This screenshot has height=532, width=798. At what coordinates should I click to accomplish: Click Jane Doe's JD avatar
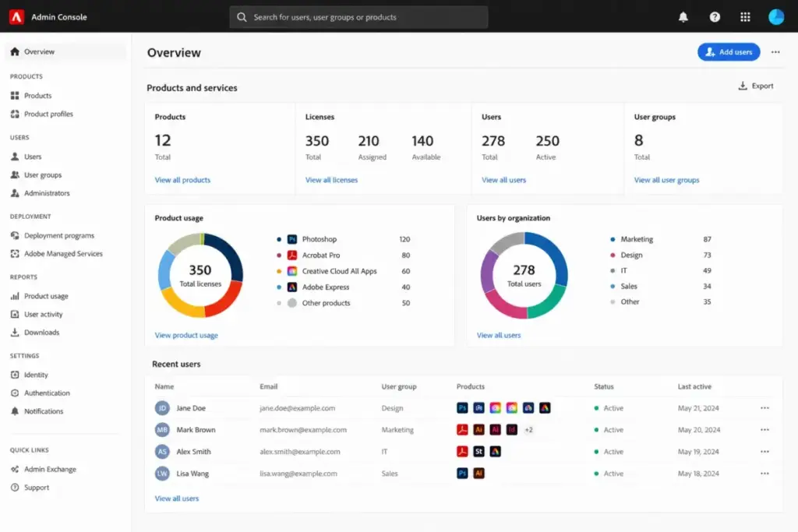pos(162,408)
